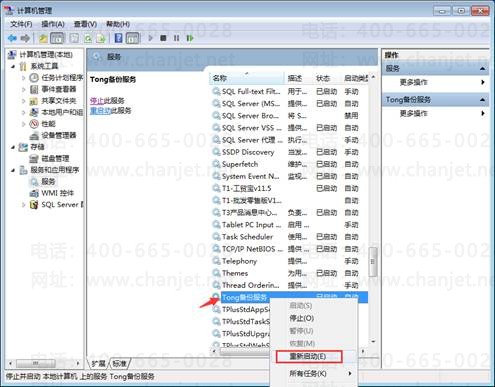The height and width of the screenshot is (387, 495).
Task: Open the 文件(F) menu
Action: coord(21,24)
